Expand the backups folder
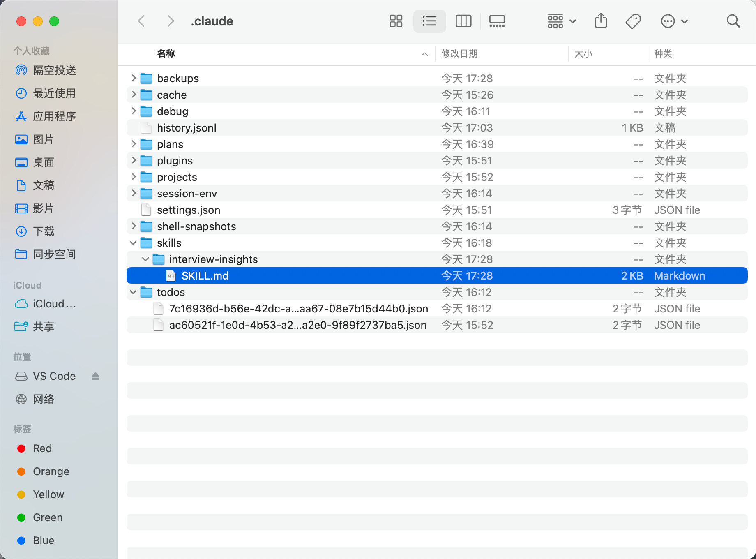 tap(134, 78)
